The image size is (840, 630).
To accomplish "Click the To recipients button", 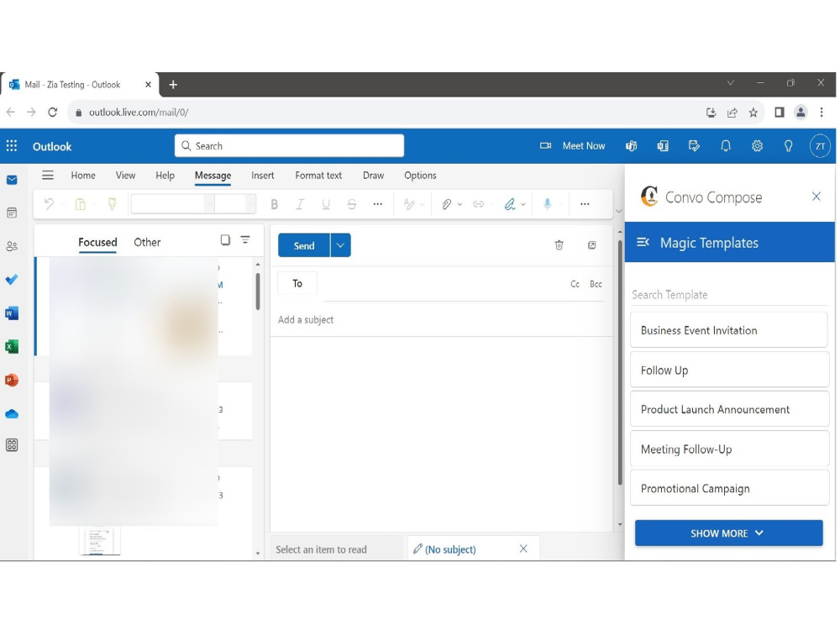I will coord(297,283).
